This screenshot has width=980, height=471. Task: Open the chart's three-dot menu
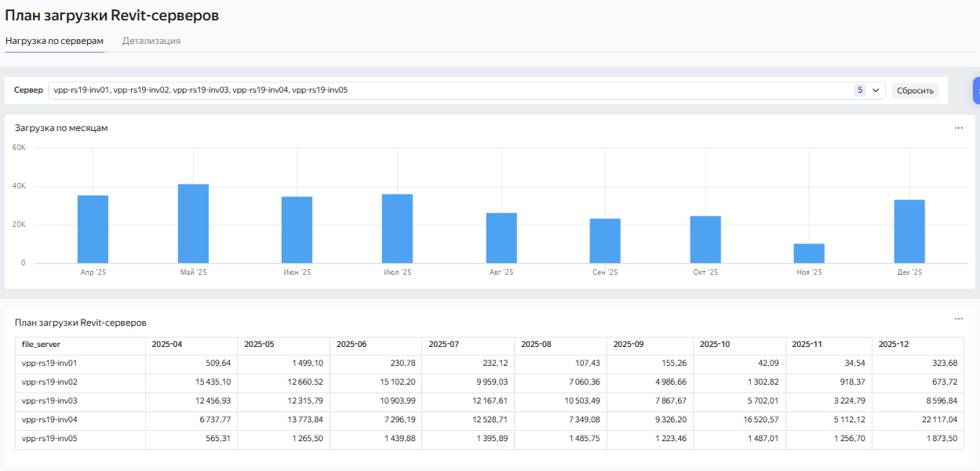[958, 128]
